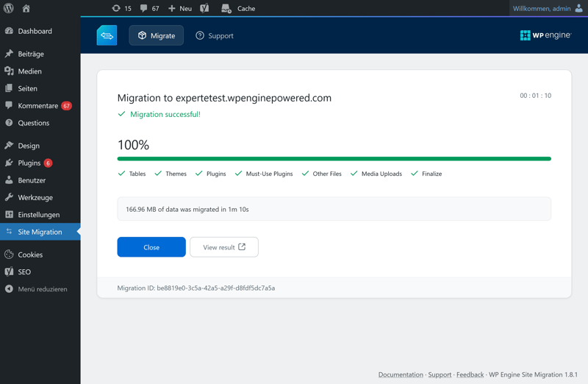
Task: Open the 15 pending updates
Action: coord(122,8)
